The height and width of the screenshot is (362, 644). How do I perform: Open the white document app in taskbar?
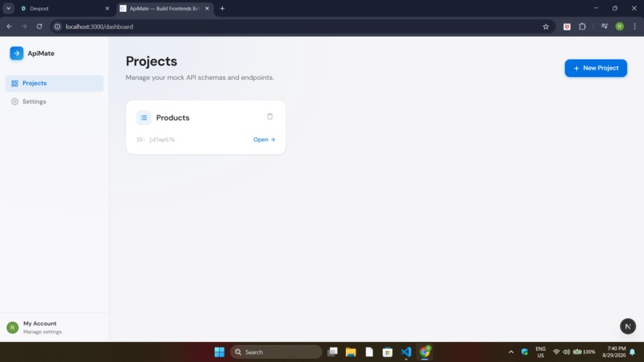369,352
